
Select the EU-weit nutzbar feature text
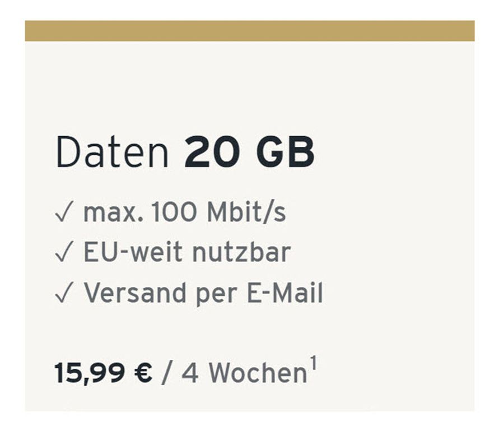tap(187, 252)
